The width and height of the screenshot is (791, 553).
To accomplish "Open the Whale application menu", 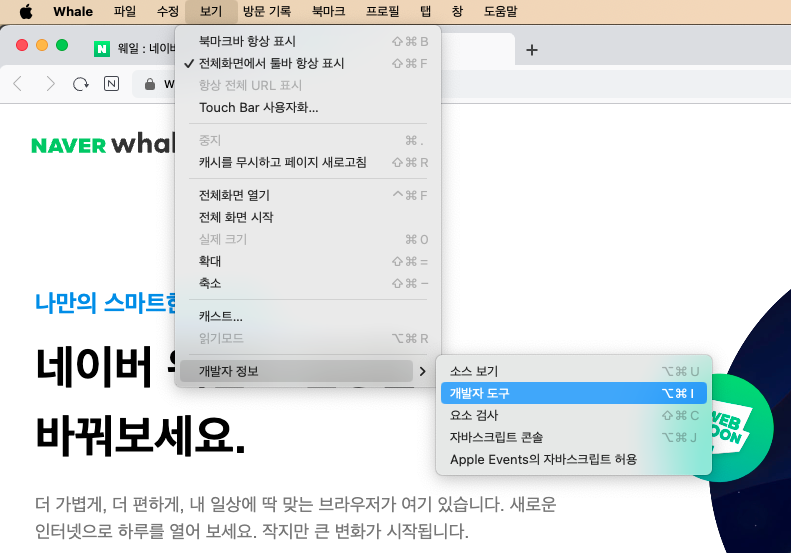I will (x=73, y=11).
